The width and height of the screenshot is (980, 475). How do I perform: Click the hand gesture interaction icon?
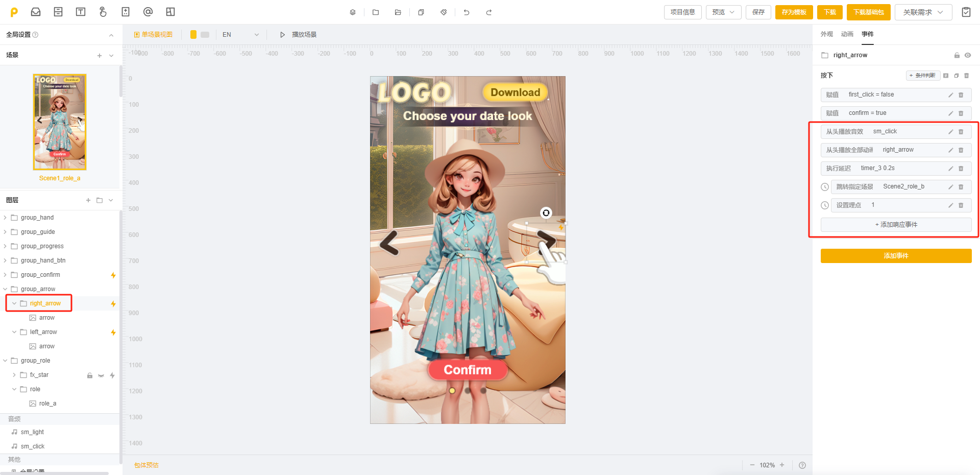point(103,12)
